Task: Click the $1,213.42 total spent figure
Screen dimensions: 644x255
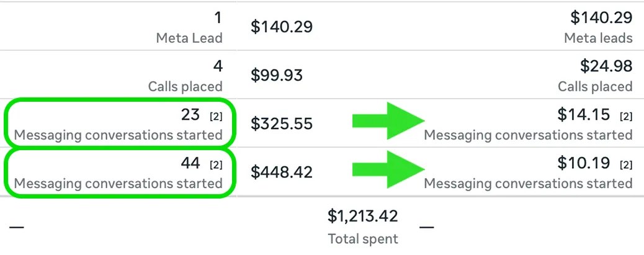Action: [362, 217]
